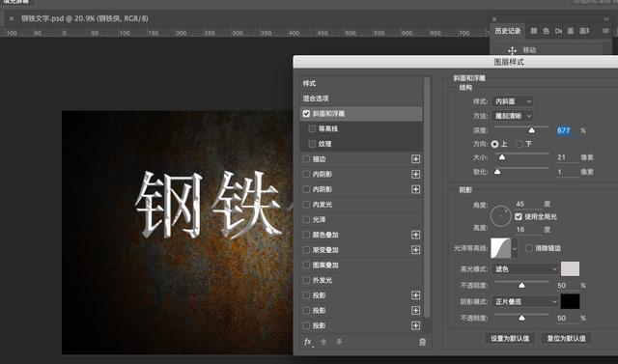This screenshot has height=364, width=618.
Task: Select the 下 direction radio button
Action: [x=520, y=144]
